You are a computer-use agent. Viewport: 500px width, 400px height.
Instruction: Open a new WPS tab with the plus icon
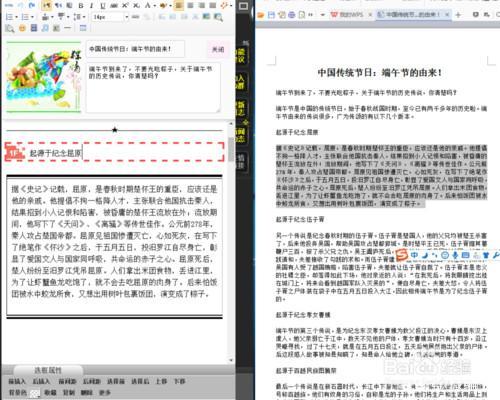(x=458, y=15)
